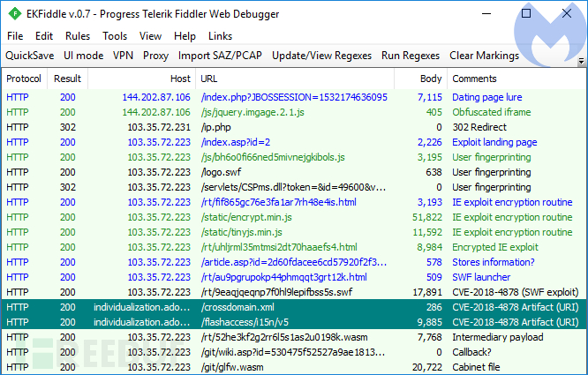The height and width of the screenshot is (375, 588).
Task: Select the /article.asp?id=2d60fdacee session
Action: click(294, 262)
